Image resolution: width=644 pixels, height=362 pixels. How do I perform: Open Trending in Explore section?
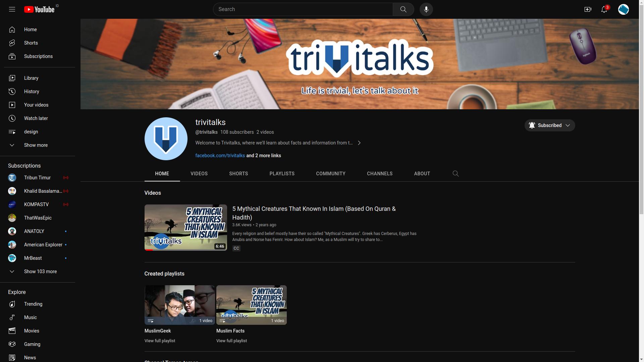pos(33,304)
